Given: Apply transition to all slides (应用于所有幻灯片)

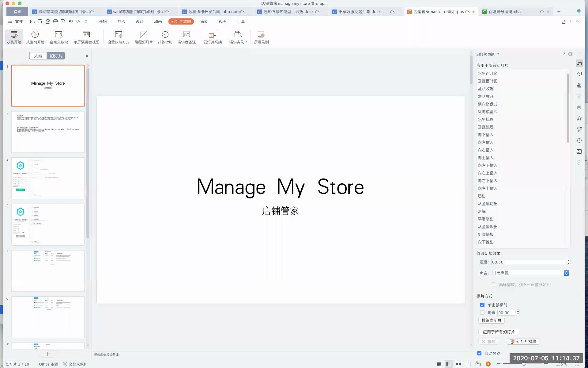Looking at the screenshot, I should (x=499, y=332).
